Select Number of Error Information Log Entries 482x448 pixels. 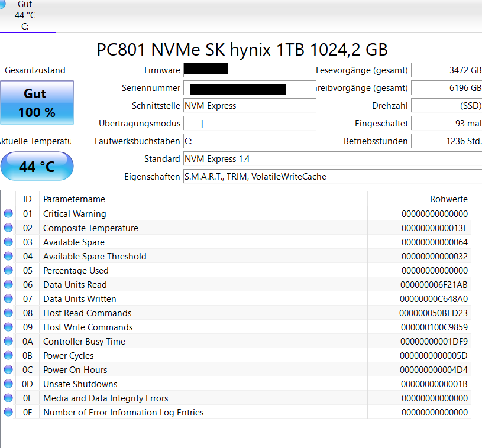tap(124, 413)
